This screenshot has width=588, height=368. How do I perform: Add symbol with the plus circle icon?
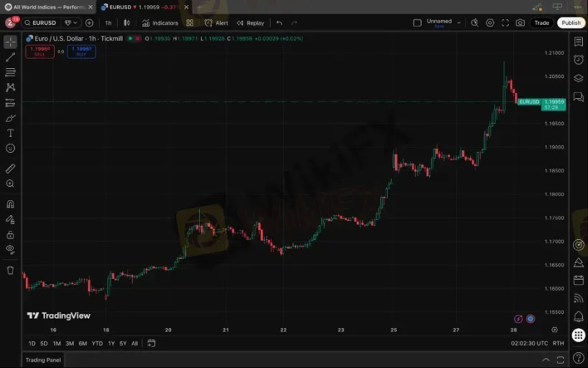(x=89, y=23)
